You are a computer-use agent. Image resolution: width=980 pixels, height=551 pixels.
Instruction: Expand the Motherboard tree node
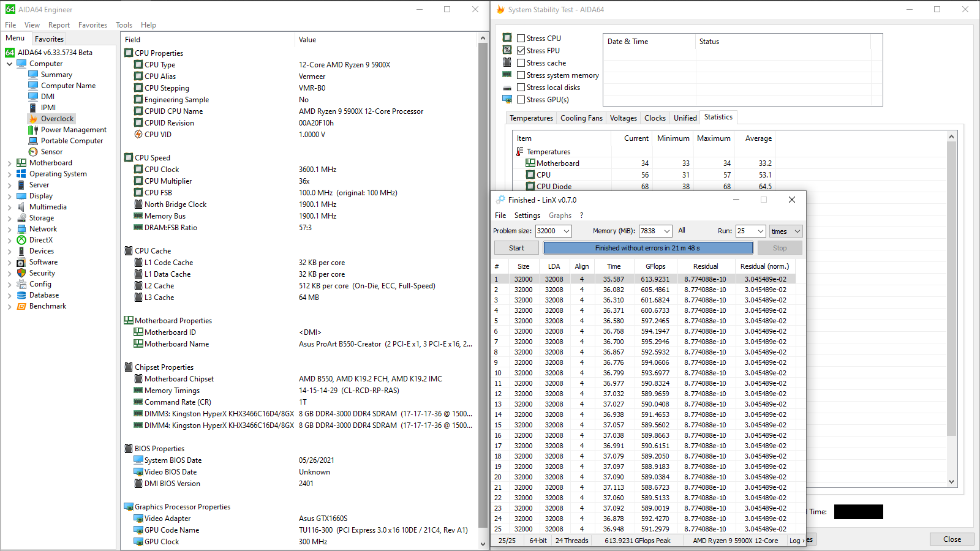pos(9,163)
